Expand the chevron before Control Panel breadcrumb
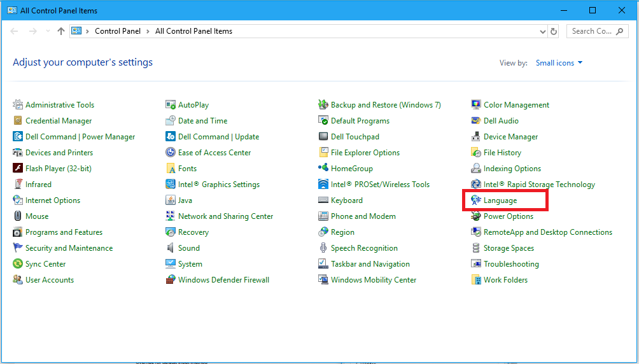The height and width of the screenshot is (364, 639). coord(88,31)
